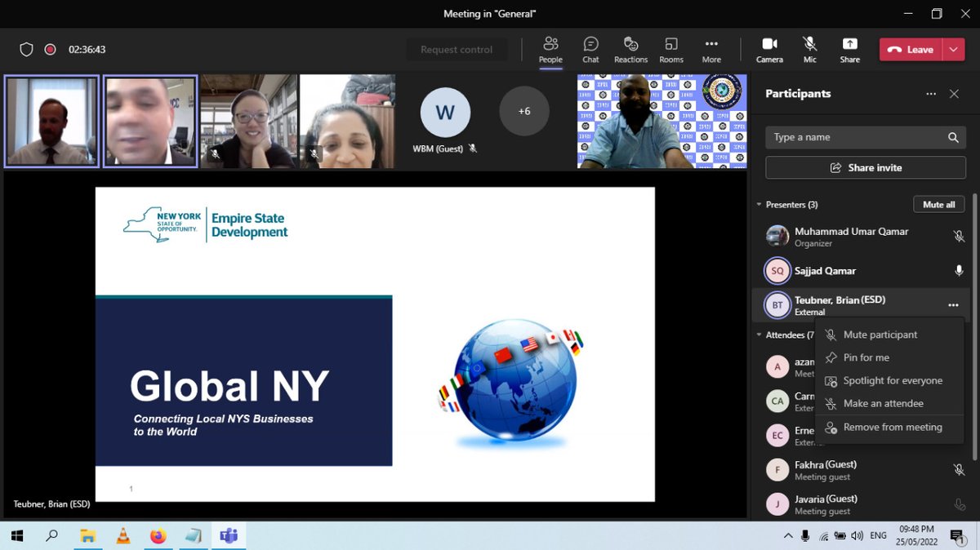The width and height of the screenshot is (980, 550).
Task: Select Javaria (Guest) in attendees
Action: tap(861, 504)
